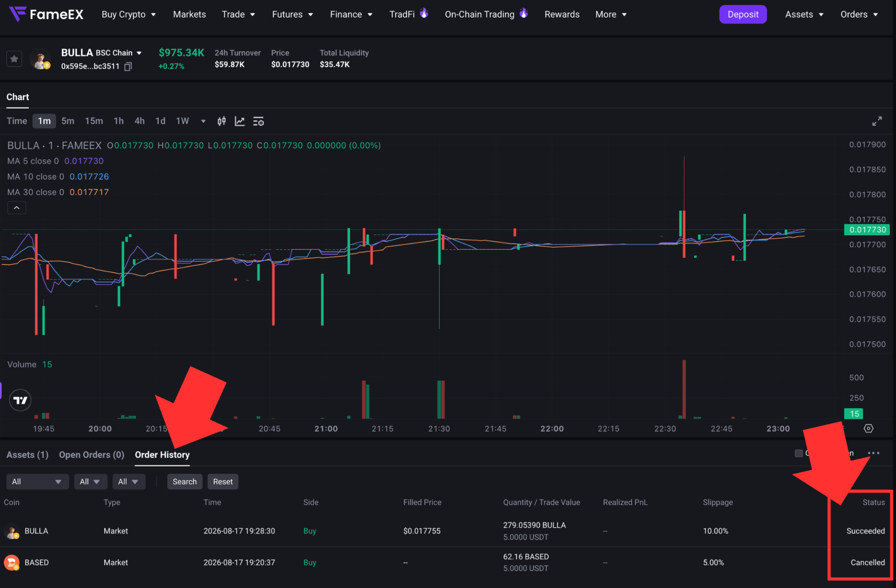896x588 pixels.
Task: Copy the BULLA contract address
Action: coord(128,66)
